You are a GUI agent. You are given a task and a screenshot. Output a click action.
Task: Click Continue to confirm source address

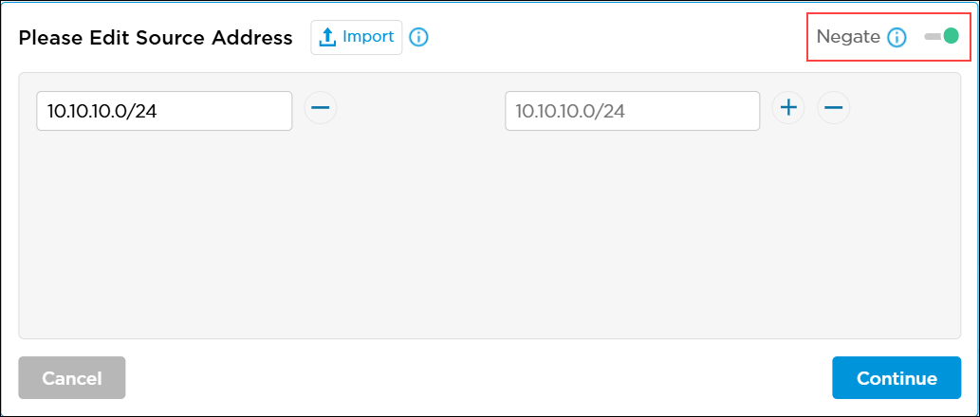(x=897, y=378)
